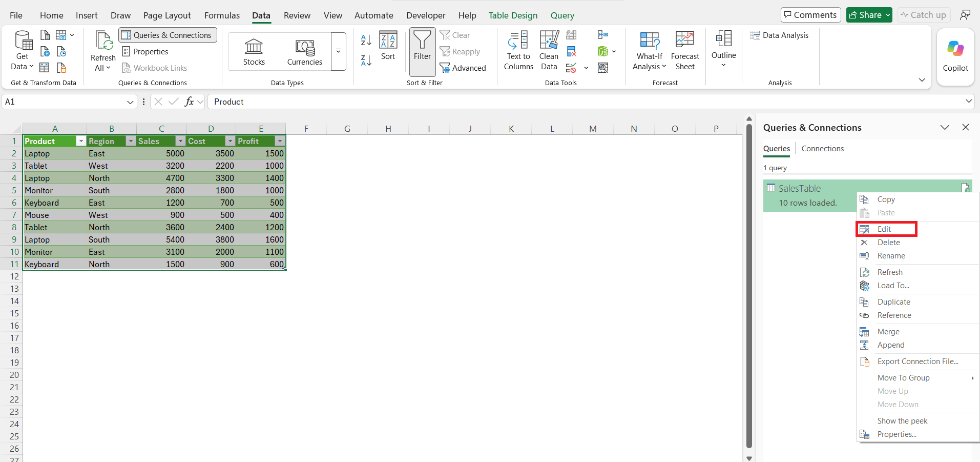Select the Stocks data type

(254, 52)
